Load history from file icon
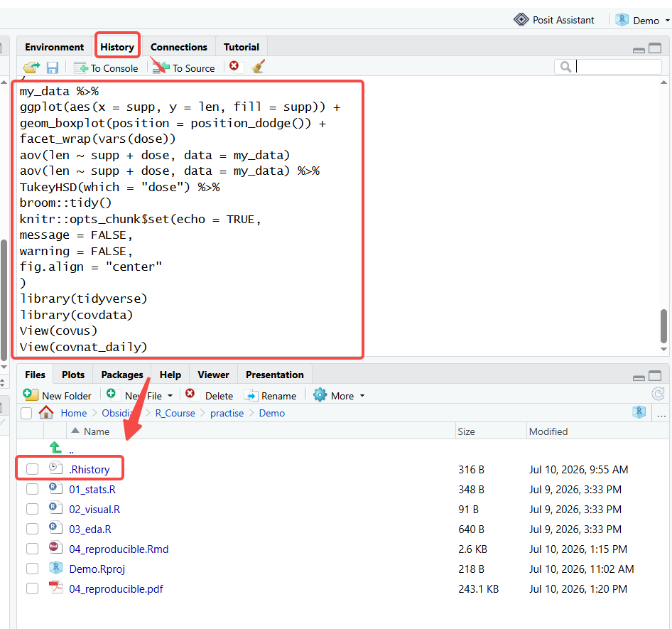The image size is (672, 629). (x=31, y=68)
